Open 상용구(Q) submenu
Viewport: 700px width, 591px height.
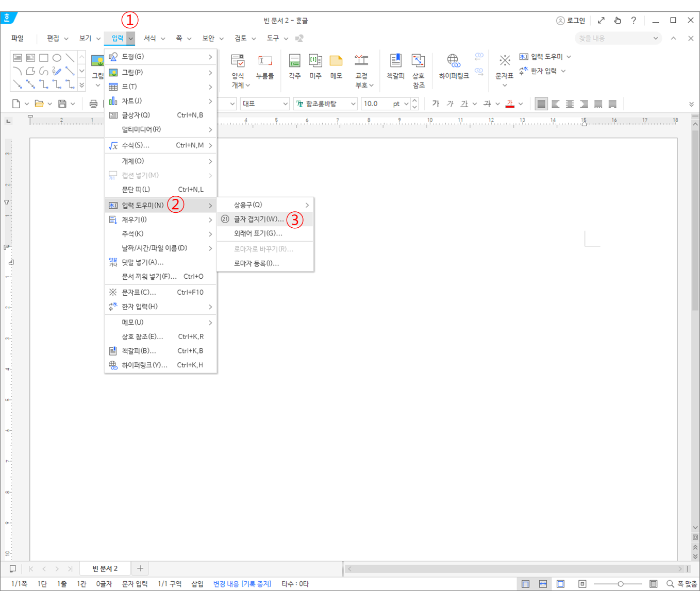tap(265, 205)
